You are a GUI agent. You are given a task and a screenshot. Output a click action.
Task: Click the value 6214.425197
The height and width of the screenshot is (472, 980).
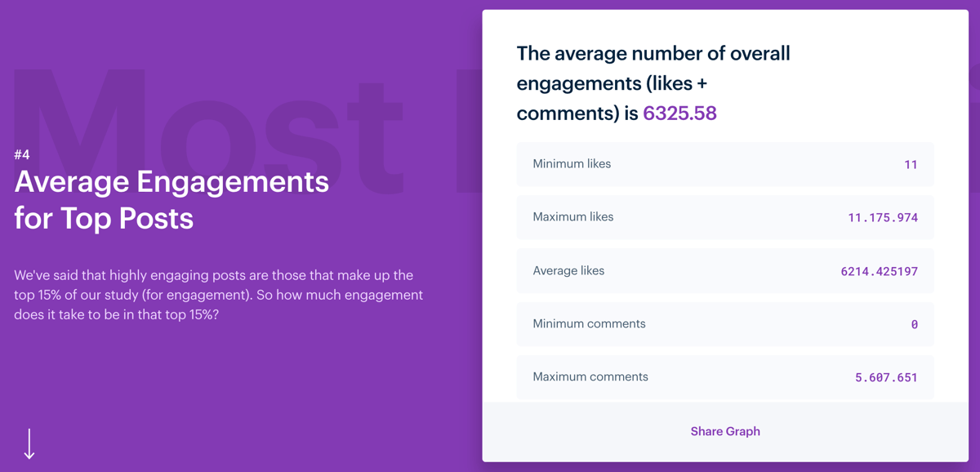(879, 271)
